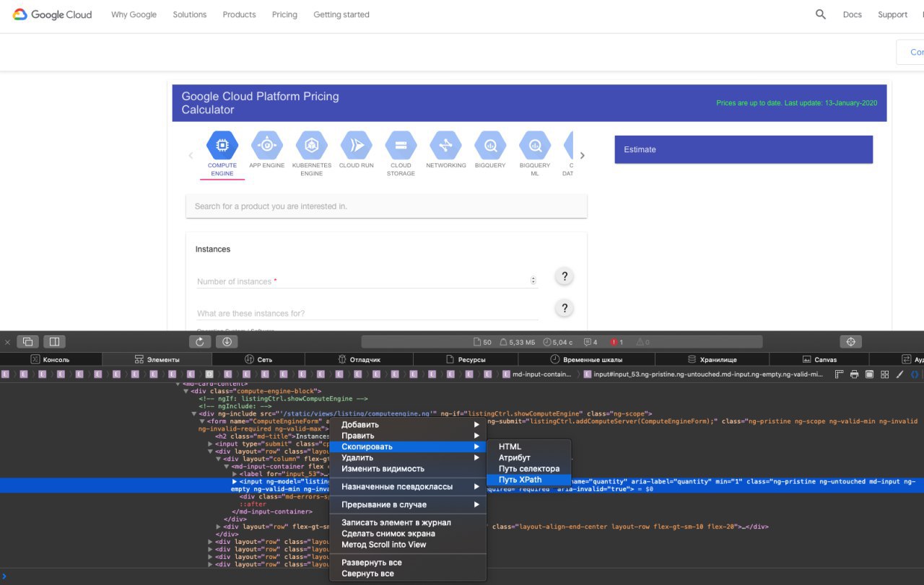This screenshot has width=924, height=585.
Task: Click the resource count 50 indicator
Action: [482, 342]
